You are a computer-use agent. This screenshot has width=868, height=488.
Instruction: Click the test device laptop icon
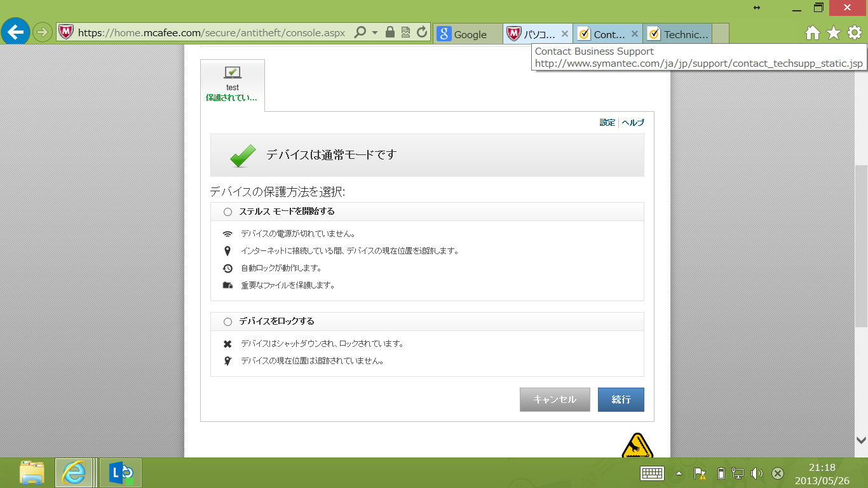click(x=233, y=72)
